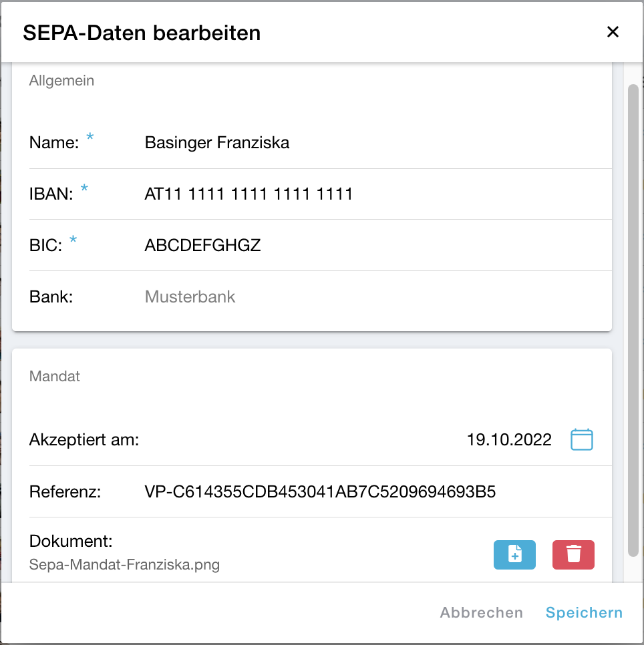644x645 pixels.
Task: Click the Bank field showing Musterbank placeholder
Action: 190,296
